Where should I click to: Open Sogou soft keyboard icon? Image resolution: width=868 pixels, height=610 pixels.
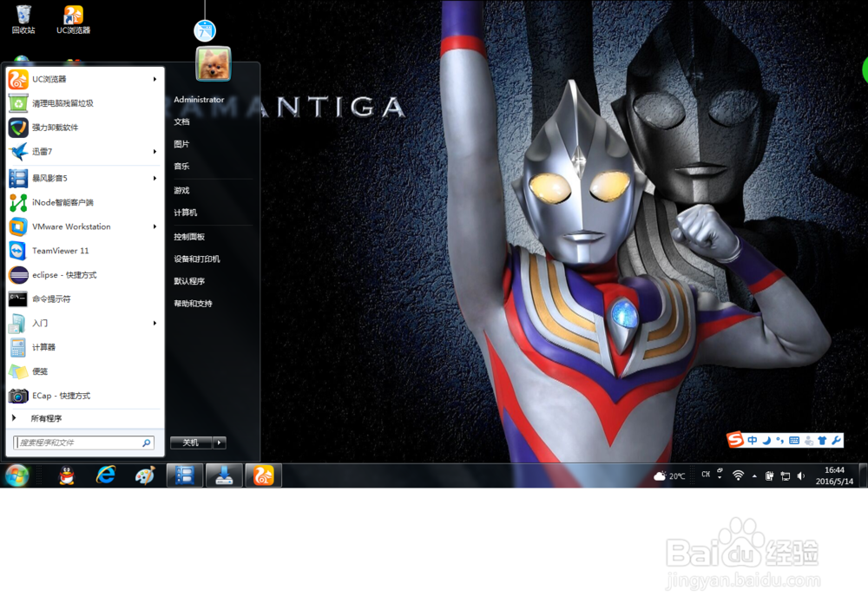[794, 441]
